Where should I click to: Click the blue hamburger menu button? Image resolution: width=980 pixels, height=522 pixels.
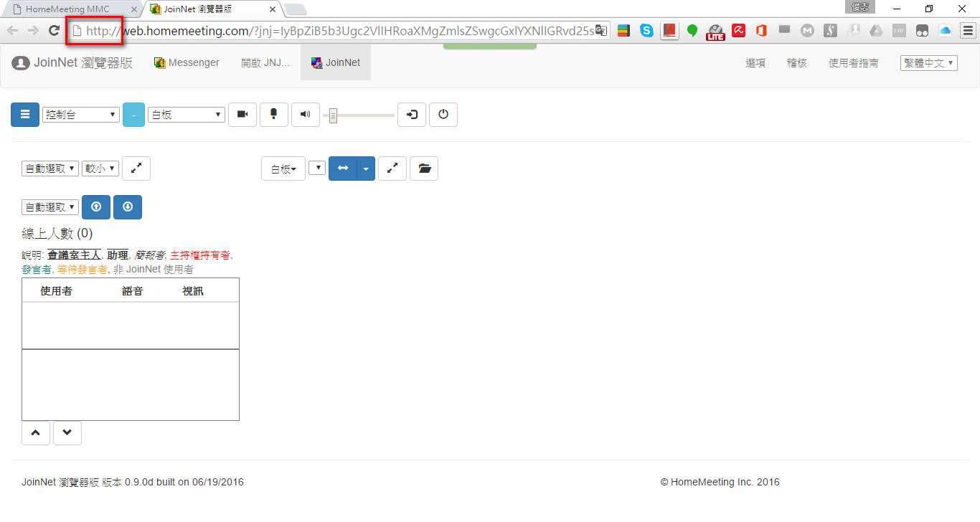pos(25,115)
